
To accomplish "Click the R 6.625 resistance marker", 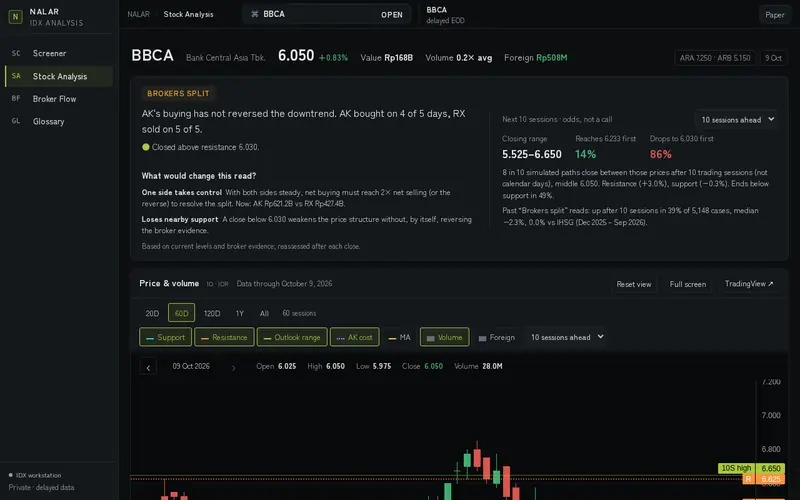I will (763, 479).
